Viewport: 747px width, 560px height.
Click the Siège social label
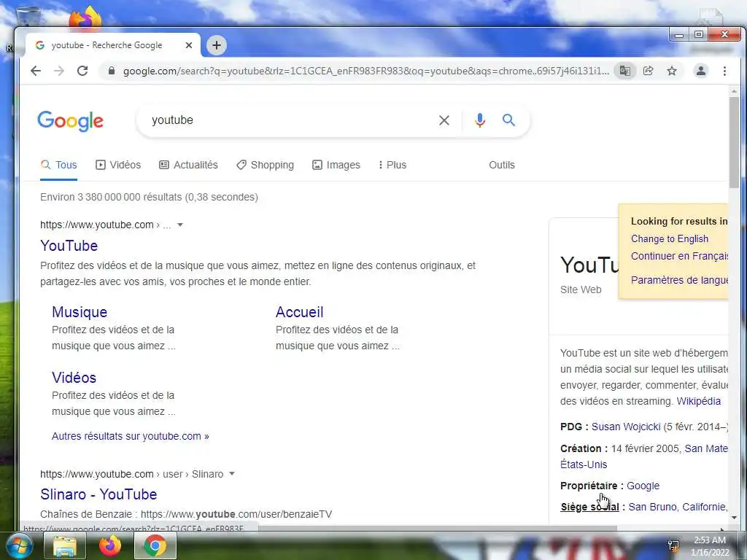click(589, 507)
